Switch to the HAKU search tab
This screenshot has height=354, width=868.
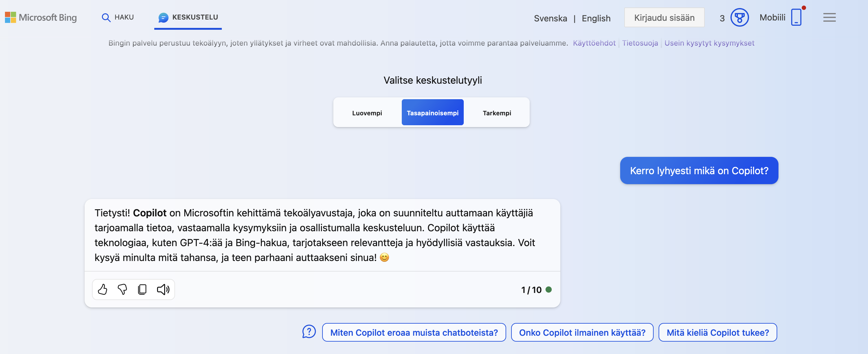click(x=118, y=17)
